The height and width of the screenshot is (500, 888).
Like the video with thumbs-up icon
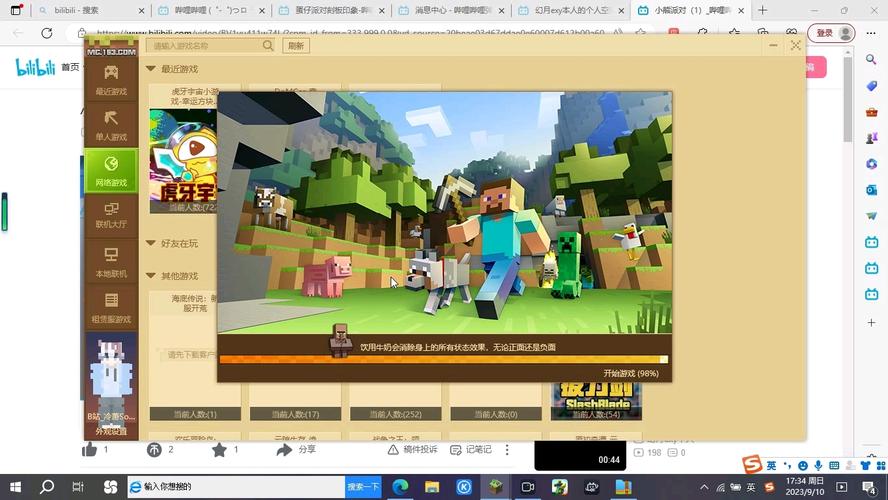[89, 450]
